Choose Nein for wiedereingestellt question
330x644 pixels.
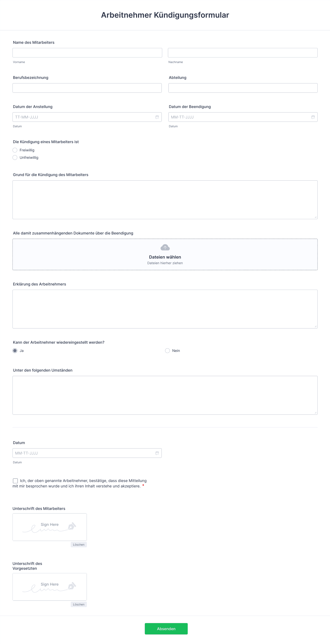coord(167,351)
